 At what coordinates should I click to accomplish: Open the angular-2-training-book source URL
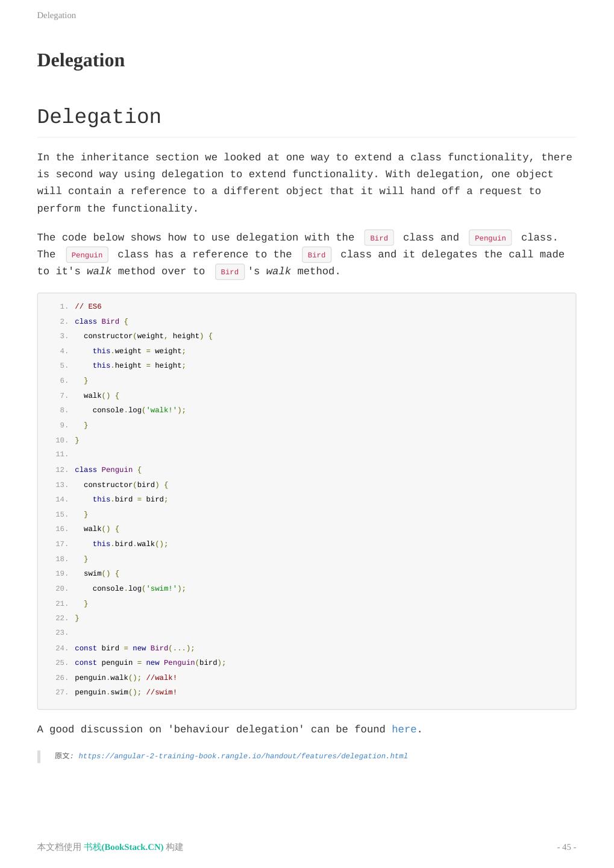[x=243, y=756]
